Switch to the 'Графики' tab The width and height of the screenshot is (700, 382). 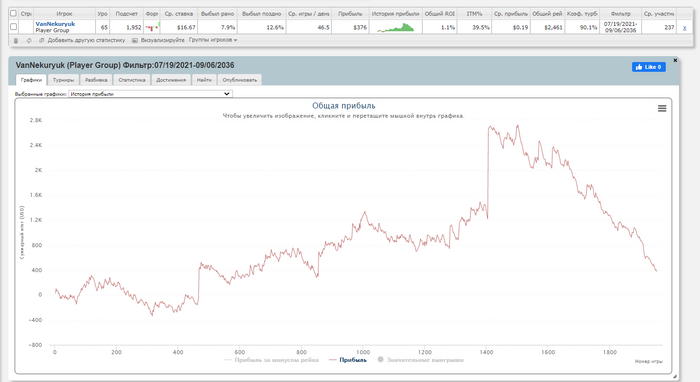pyautogui.click(x=31, y=80)
